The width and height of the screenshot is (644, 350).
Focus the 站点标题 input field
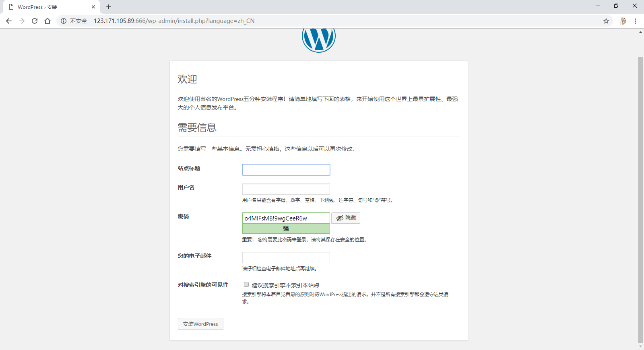click(286, 170)
